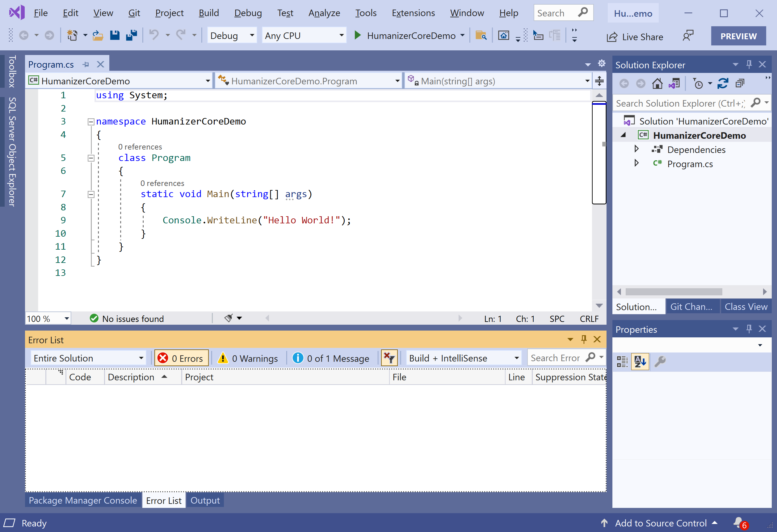Click the Home icon in Solution Explorer

[657, 84]
